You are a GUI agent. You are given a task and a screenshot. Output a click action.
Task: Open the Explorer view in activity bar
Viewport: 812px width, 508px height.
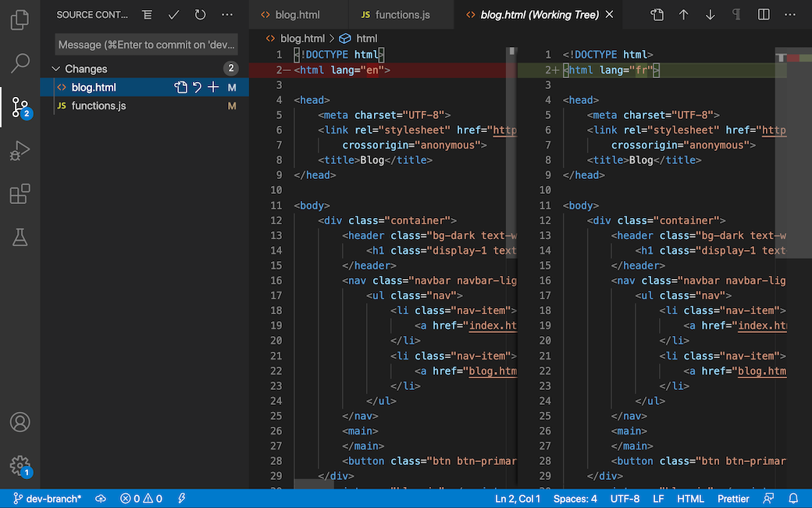pyautogui.click(x=20, y=20)
